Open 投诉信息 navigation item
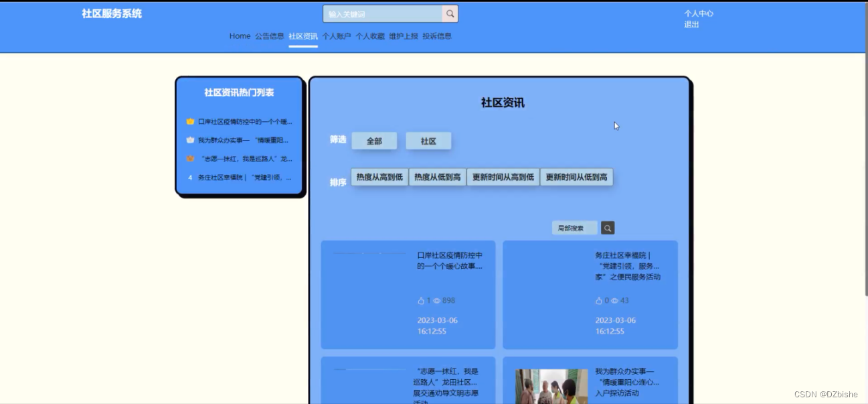The image size is (868, 404). (x=437, y=36)
